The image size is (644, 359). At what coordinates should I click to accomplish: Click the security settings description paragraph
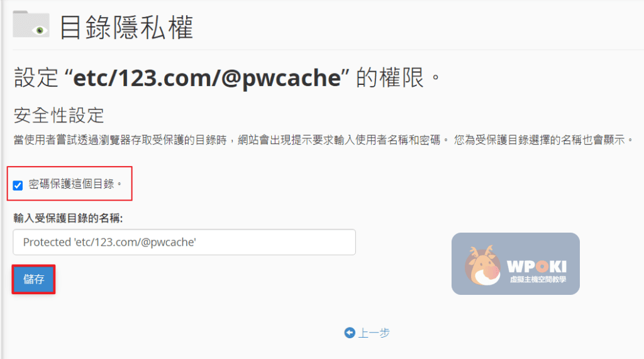click(323, 140)
